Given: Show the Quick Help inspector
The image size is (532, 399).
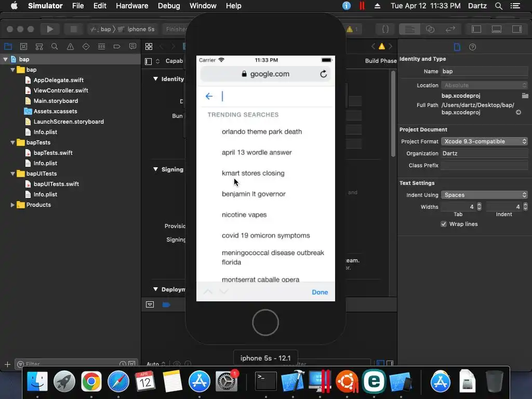Looking at the screenshot, I should 472,47.
